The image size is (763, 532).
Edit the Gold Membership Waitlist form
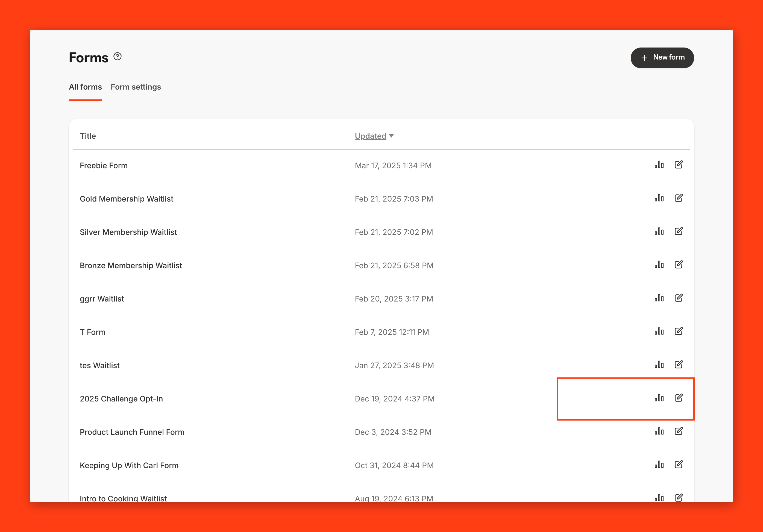[x=679, y=198]
